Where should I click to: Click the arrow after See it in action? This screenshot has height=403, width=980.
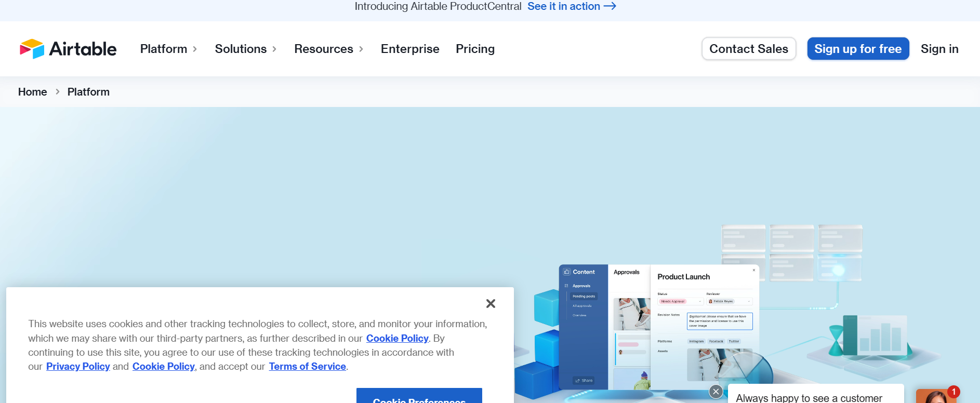[x=610, y=6]
